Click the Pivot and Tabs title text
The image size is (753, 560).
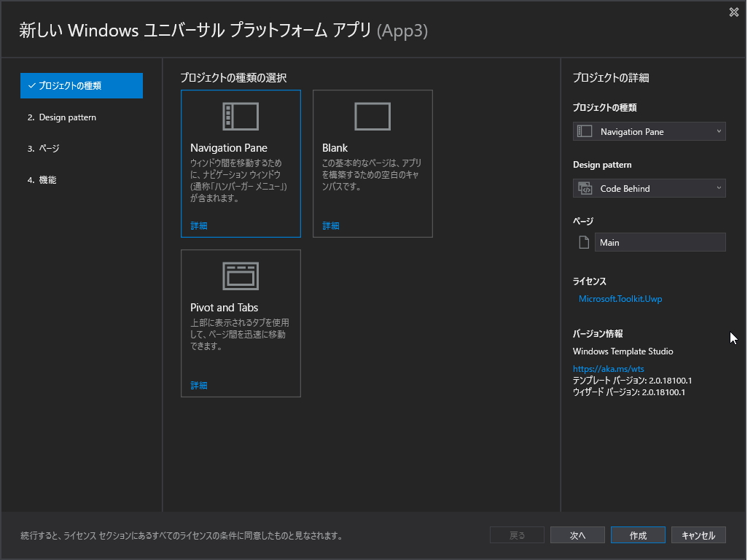[x=224, y=308]
